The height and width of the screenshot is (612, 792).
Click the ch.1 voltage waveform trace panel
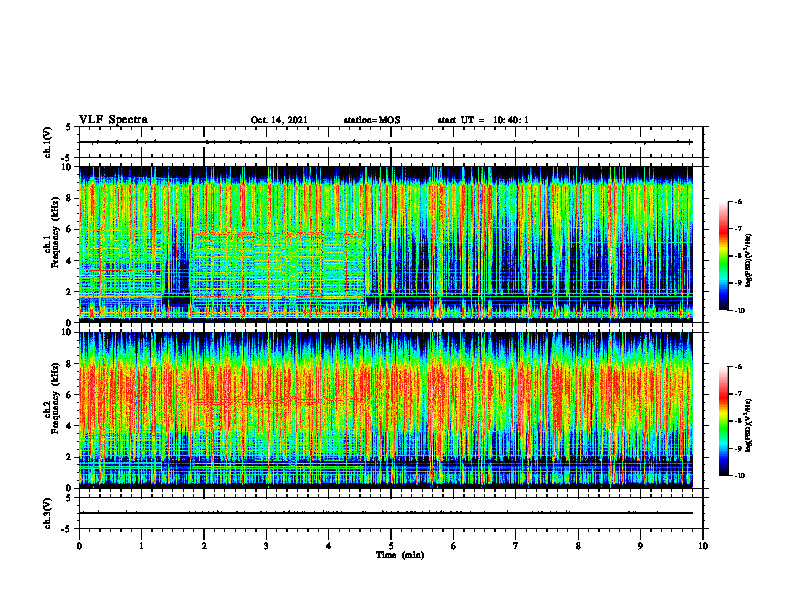pos(391,142)
